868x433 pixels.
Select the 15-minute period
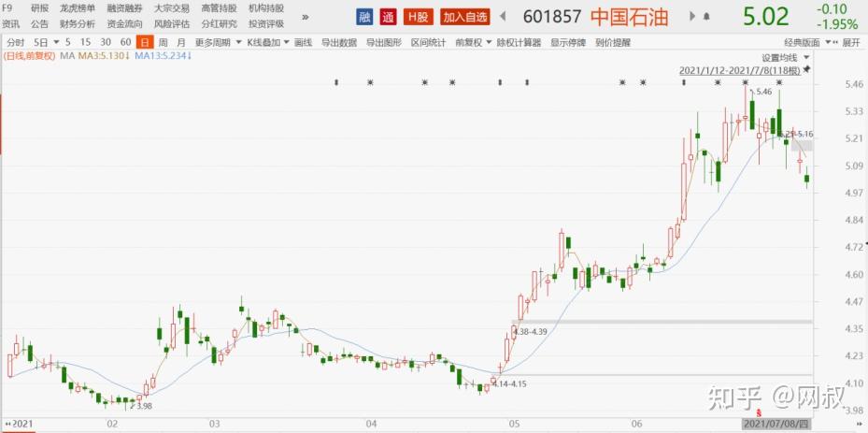tap(85, 42)
